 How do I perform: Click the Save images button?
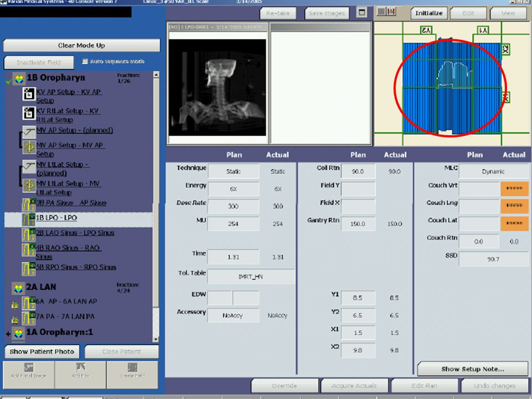pos(327,13)
